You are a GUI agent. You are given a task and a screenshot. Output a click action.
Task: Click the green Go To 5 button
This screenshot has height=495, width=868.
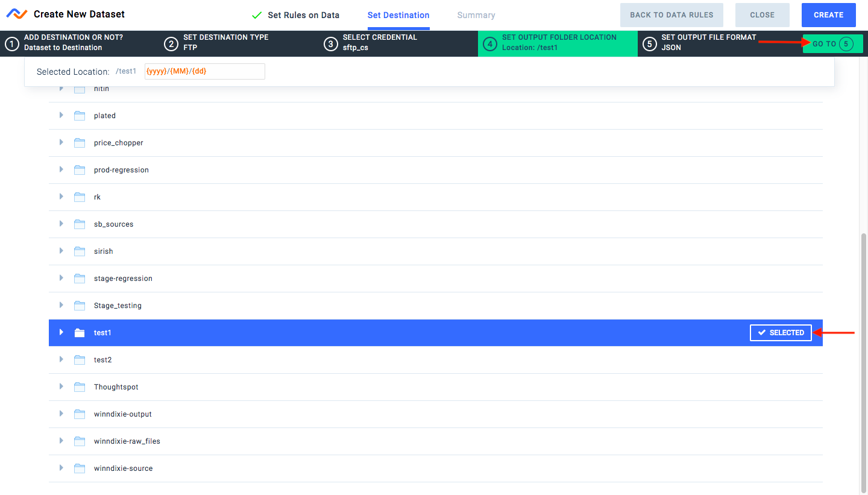pyautogui.click(x=832, y=44)
